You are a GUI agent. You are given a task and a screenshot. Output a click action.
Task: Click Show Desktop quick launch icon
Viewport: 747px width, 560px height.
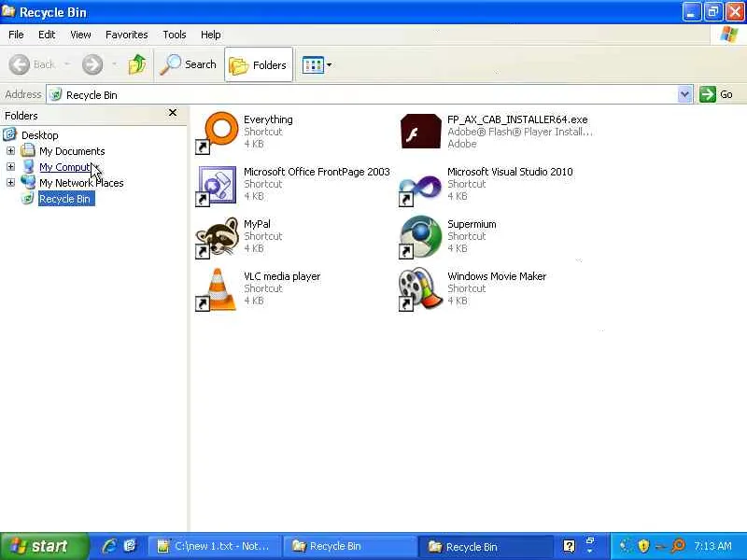point(130,546)
